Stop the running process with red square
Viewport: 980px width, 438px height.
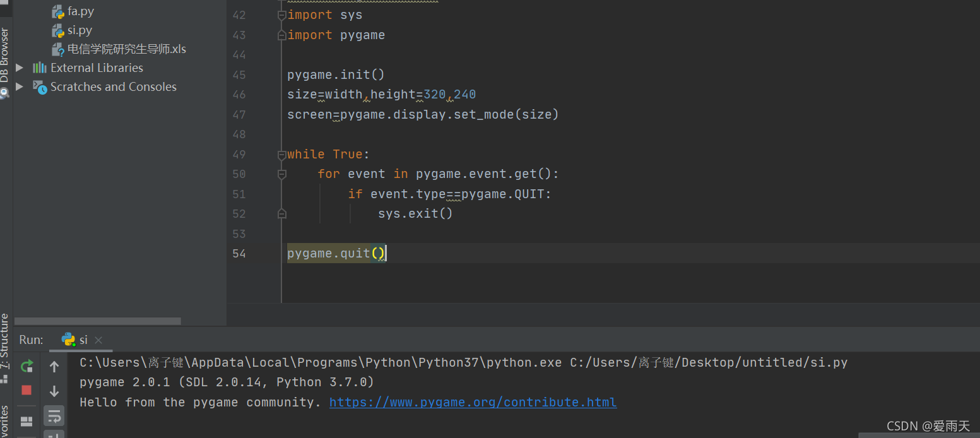point(27,391)
